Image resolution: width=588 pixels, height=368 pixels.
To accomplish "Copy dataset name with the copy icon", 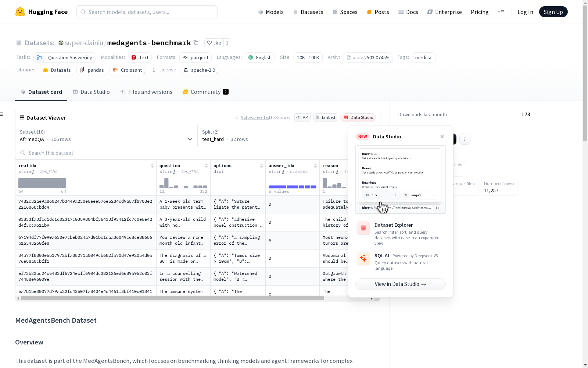I will (x=196, y=43).
